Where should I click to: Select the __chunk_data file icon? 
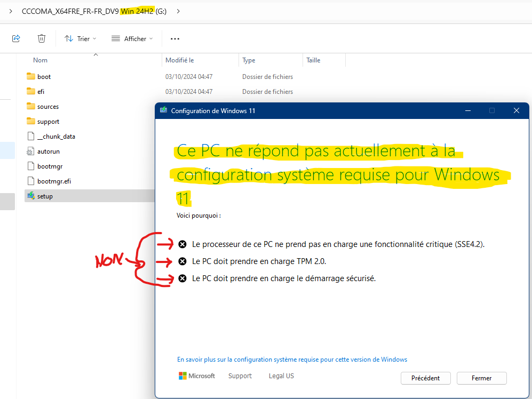coord(31,136)
